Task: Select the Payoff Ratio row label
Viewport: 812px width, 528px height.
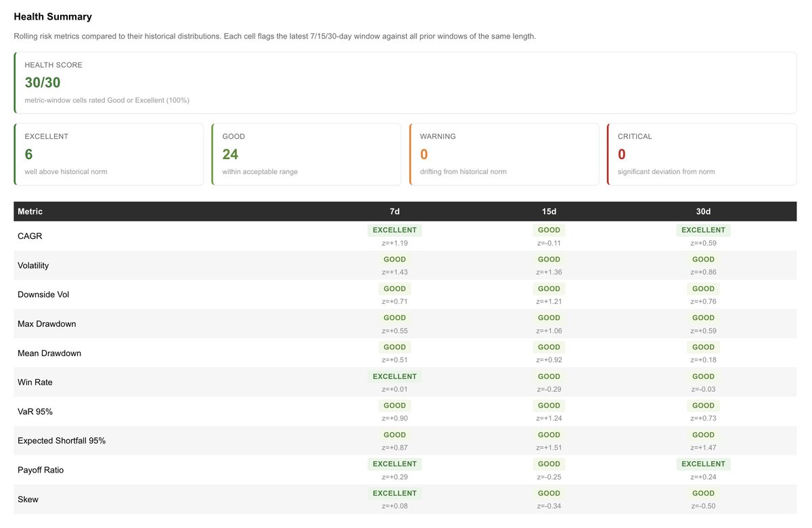Action: tap(41, 469)
